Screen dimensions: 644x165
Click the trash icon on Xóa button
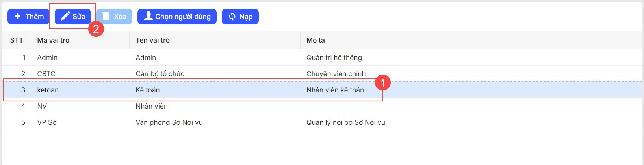tap(106, 16)
